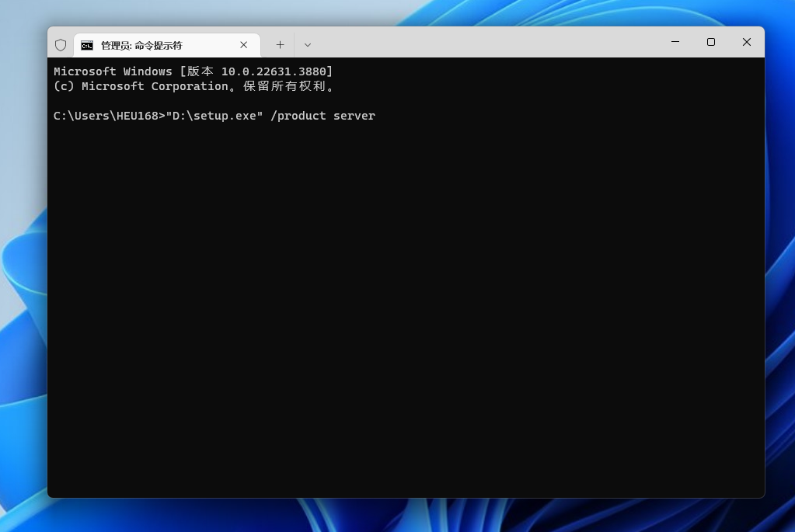
Task: Expand the new tab profile dropdown
Action: pyautogui.click(x=308, y=45)
